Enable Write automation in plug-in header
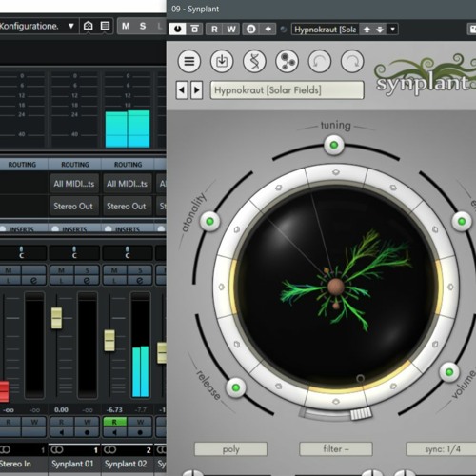Screen dimensions: 476x476 [231, 30]
